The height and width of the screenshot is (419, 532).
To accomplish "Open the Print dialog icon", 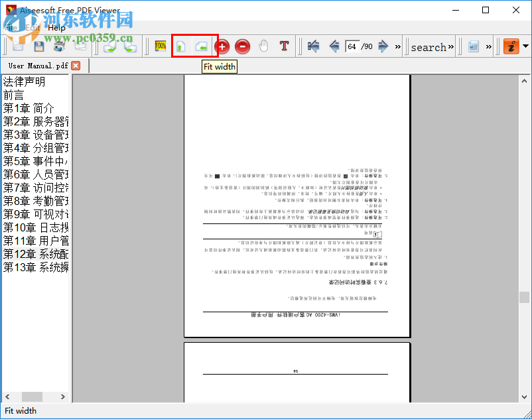I will pyautogui.click(x=60, y=46).
